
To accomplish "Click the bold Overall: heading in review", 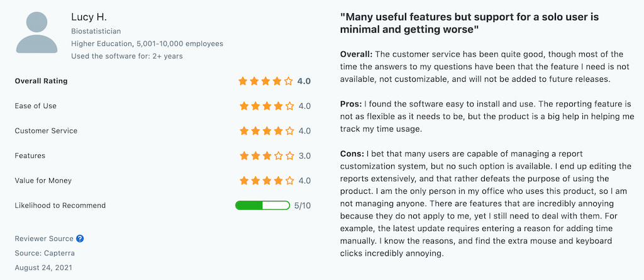I will pos(355,54).
